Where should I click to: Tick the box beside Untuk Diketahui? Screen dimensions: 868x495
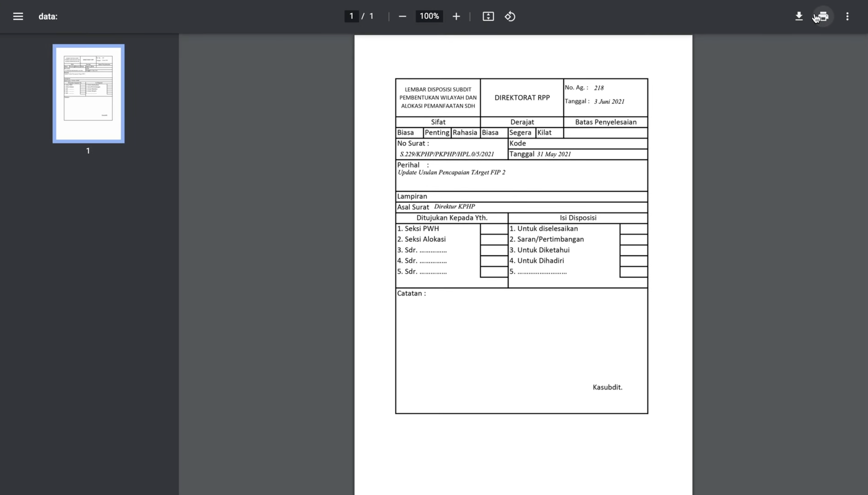point(633,250)
